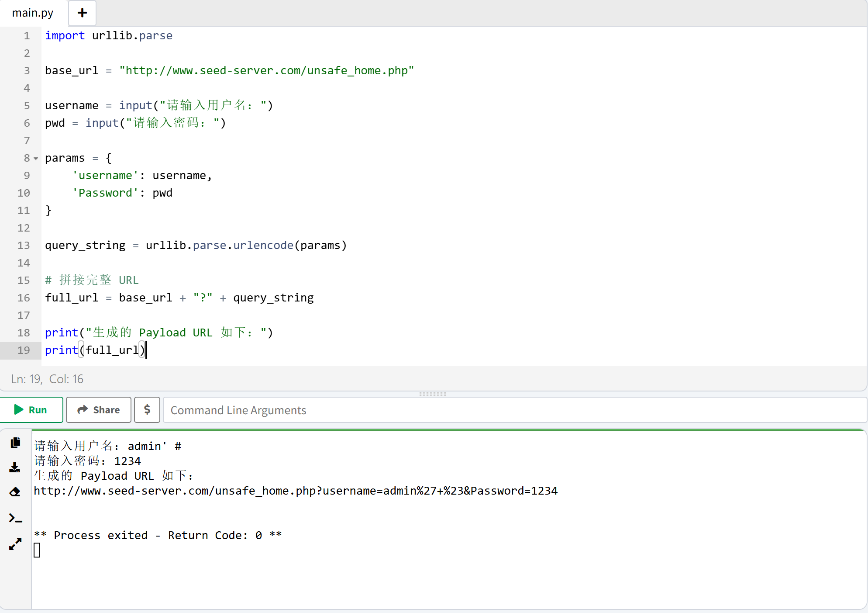This screenshot has height=613, width=868.
Task: Run the Python script
Action: click(x=31, y=410)
